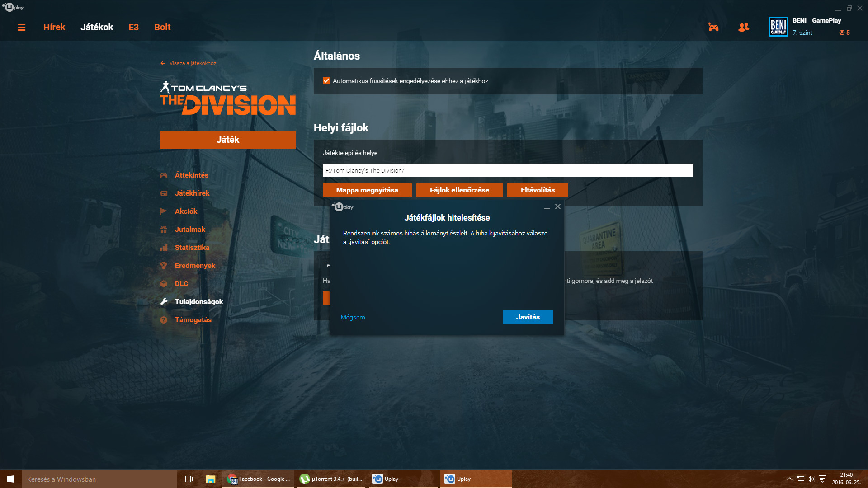
Task: Open the friends list icon
Action: pos(744,27)
